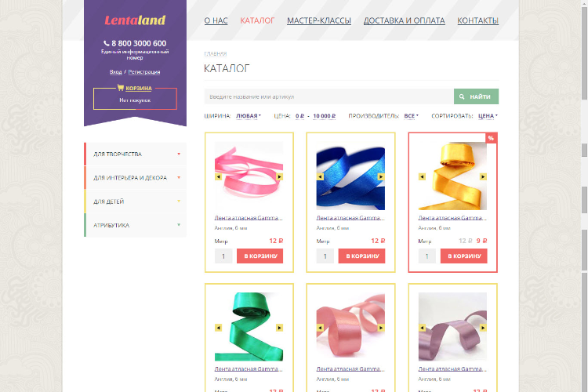Click the shopping cart icon next to Корзина

pos(121,88)
